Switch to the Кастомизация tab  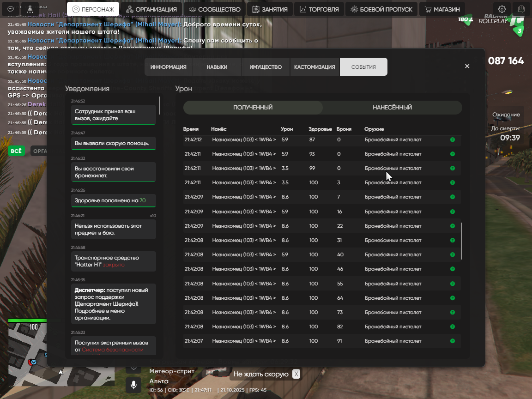click(x=314, y=67)
